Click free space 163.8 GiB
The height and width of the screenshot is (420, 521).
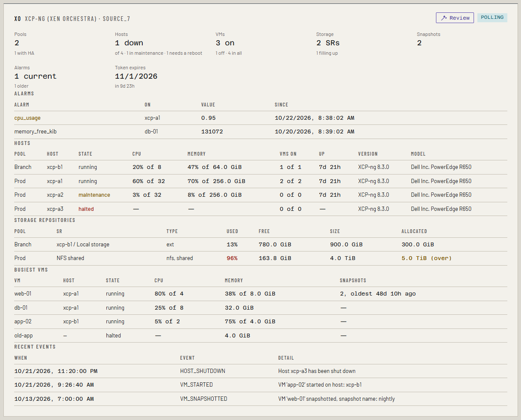[275, 258]
